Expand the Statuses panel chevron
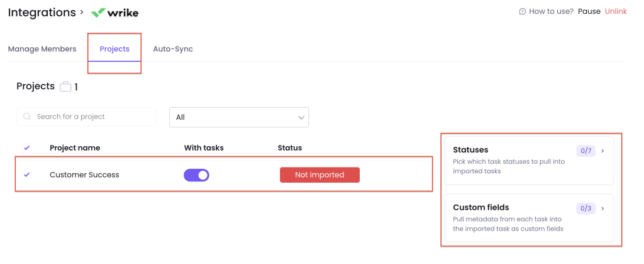The width and height of the screenshot is (644, 264). (x=602, y=151)
